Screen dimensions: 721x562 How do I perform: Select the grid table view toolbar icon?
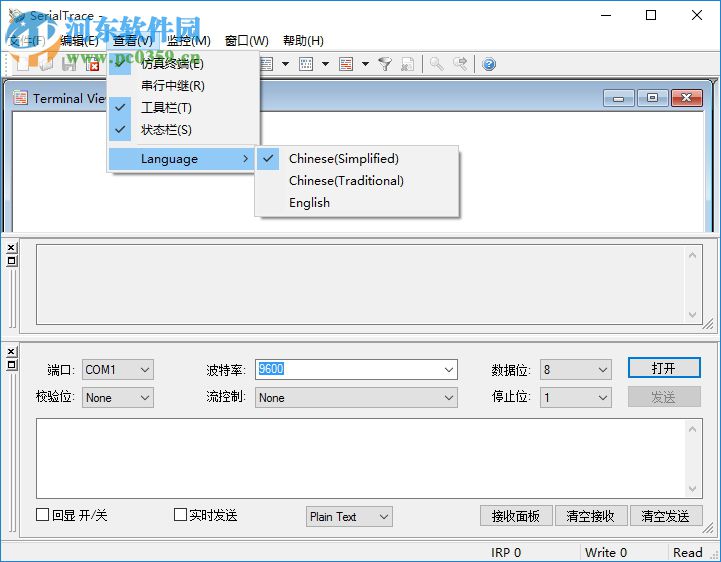[x=306, y=64]
